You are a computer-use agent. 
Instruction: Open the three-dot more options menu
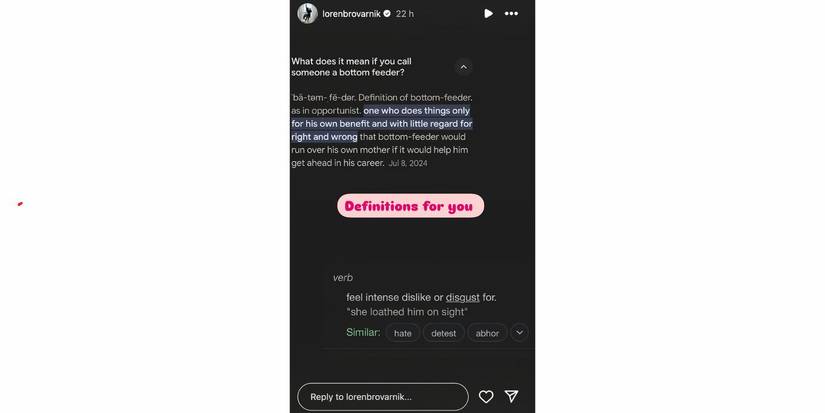[x=511, y=14]
